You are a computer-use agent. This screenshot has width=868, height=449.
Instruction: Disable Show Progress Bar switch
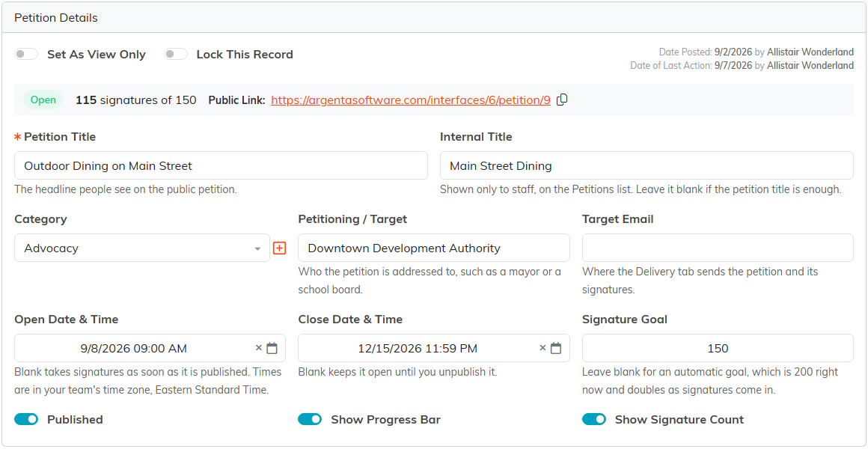click(310, 419)
